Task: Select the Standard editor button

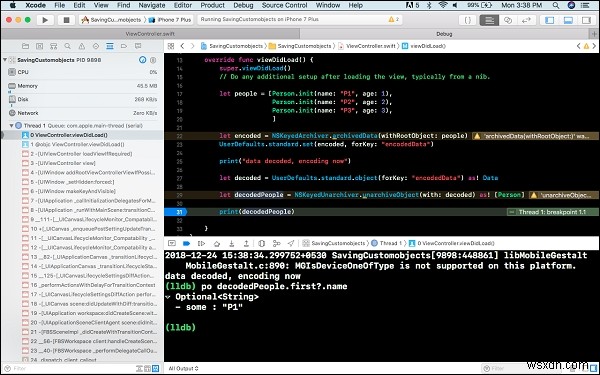Action: 489,20
